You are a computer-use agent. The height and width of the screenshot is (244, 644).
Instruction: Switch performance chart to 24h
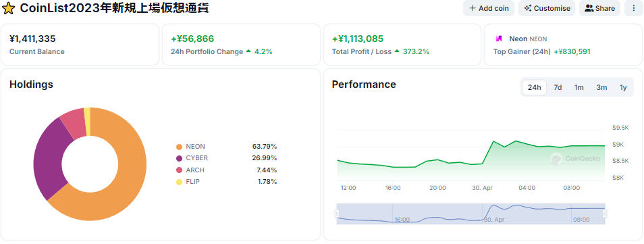point(535,87)
